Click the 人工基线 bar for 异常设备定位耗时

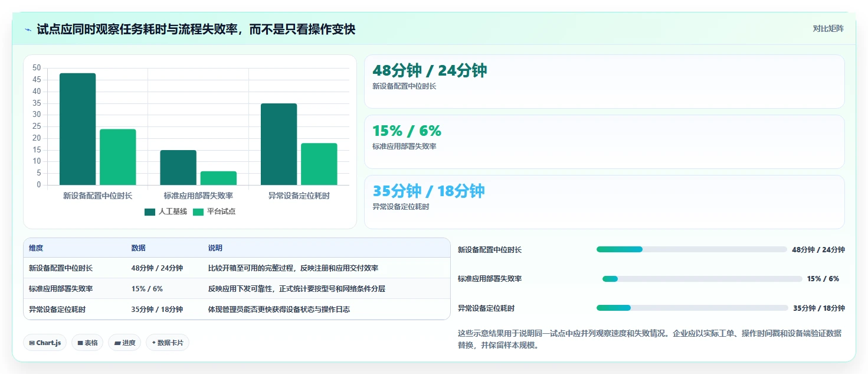(x=279, y=144)
